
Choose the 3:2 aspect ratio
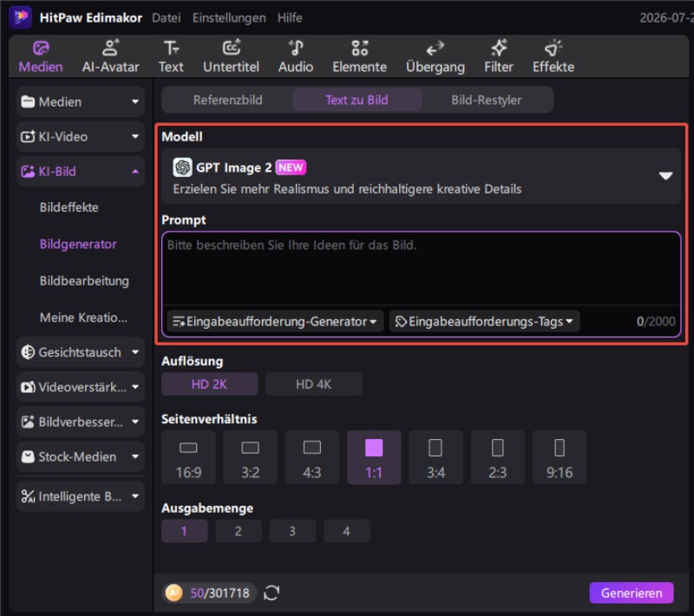[x=250, y=457]
